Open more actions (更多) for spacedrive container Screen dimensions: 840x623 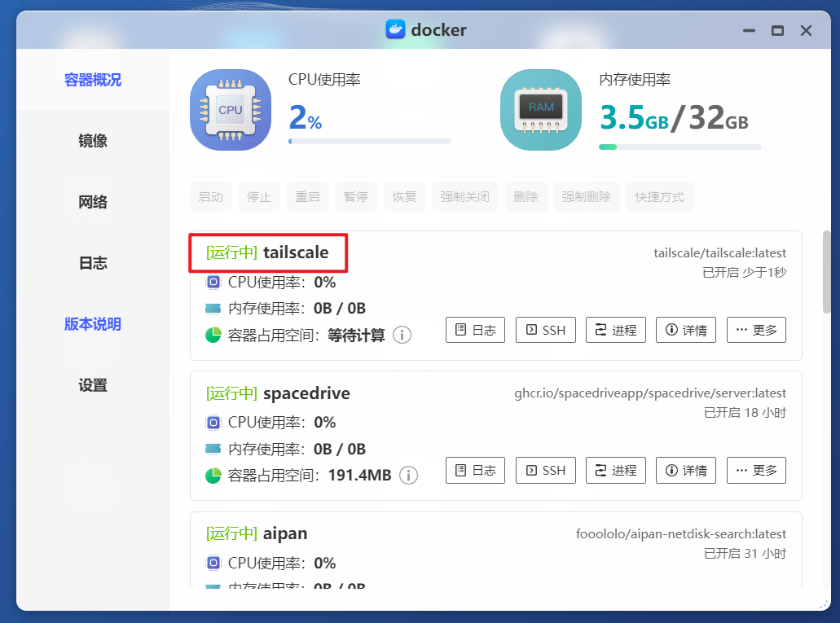tap(756, 470)
